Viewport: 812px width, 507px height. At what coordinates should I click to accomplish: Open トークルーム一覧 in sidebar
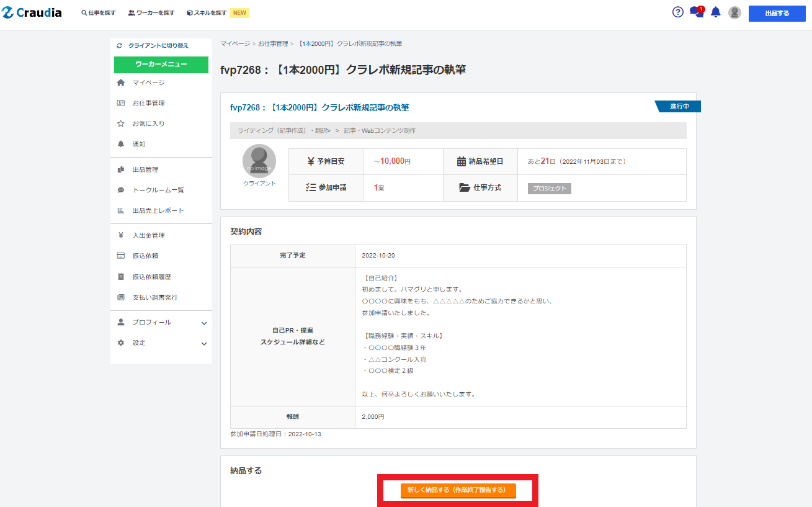pyautogui.click(x=158, y=191)
